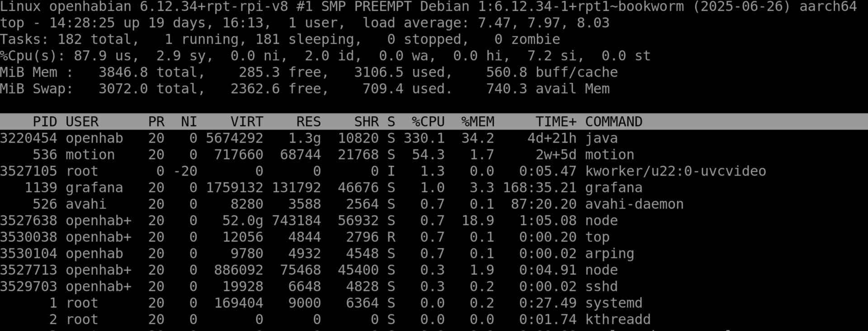
Task: Click the 330.1 CPU usage value
Action: click(424, 138)
